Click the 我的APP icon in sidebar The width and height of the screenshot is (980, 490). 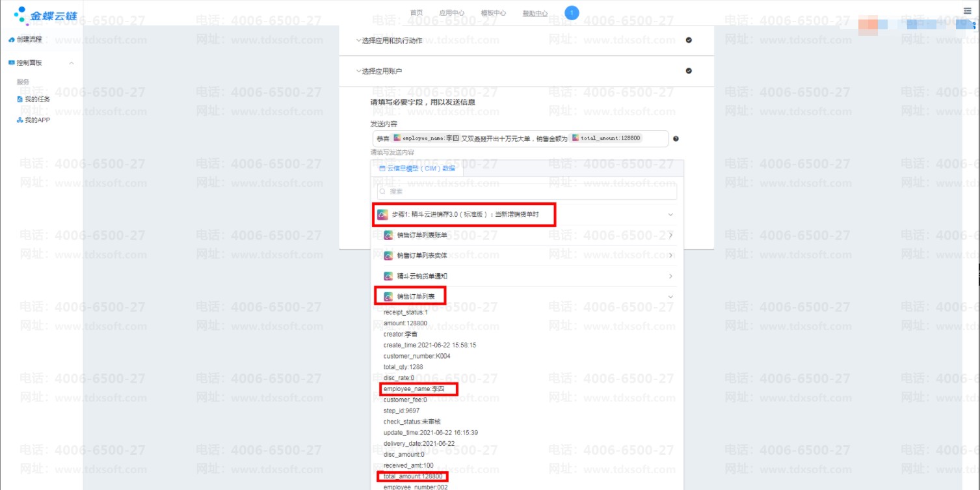(20, 120)
